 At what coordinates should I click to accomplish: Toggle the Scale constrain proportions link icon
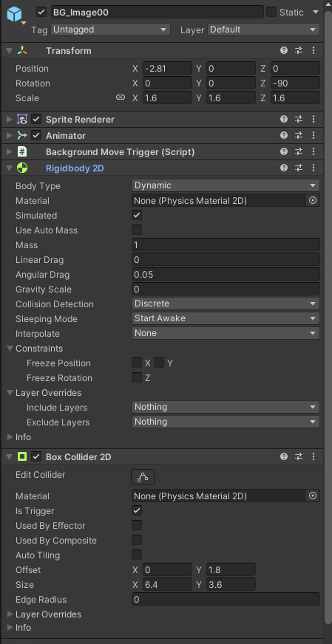coord(120,97)
